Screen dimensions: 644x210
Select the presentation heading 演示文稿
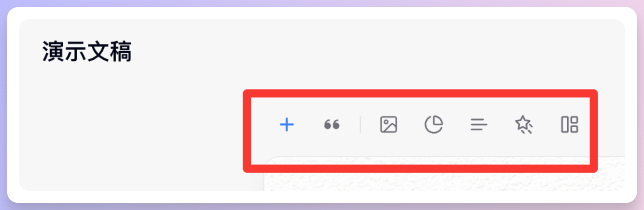pyautogui.click(x=87, y=52)
